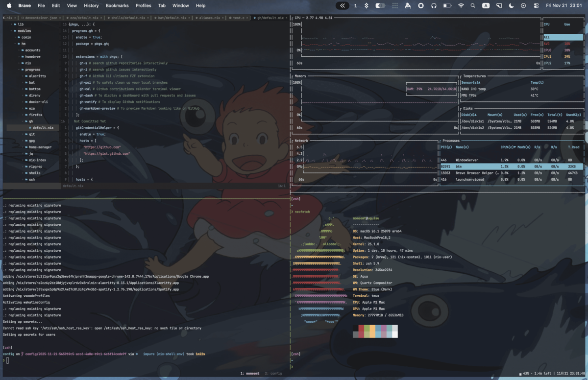Switch to shells/default.nix tab

click(x=128, y=18)
